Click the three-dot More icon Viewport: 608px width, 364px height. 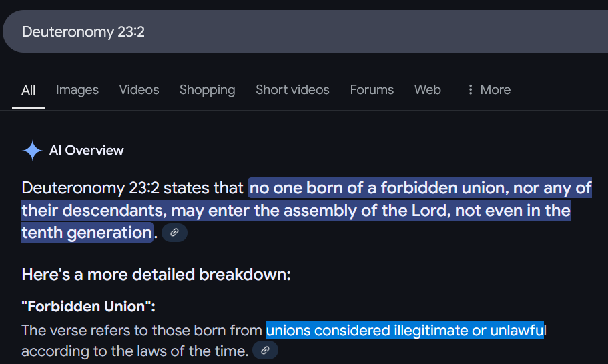pos(471,90)
